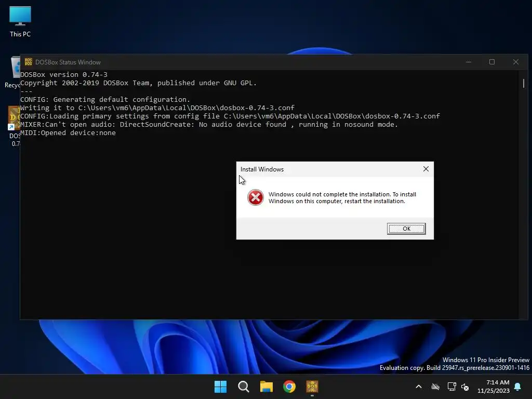Click the OneDrive cloud tray icon
This screenshot has width=532, height=399.
[x=435, y=387]
